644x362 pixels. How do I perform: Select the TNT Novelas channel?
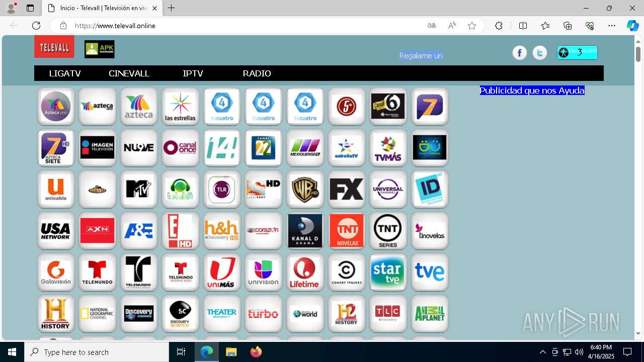click(347, 231)
